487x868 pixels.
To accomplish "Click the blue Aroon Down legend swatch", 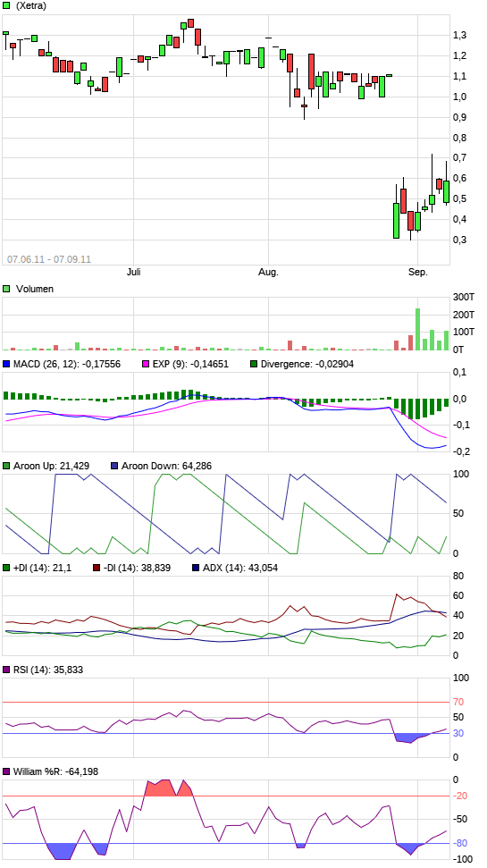I will [x=114, y=466].
